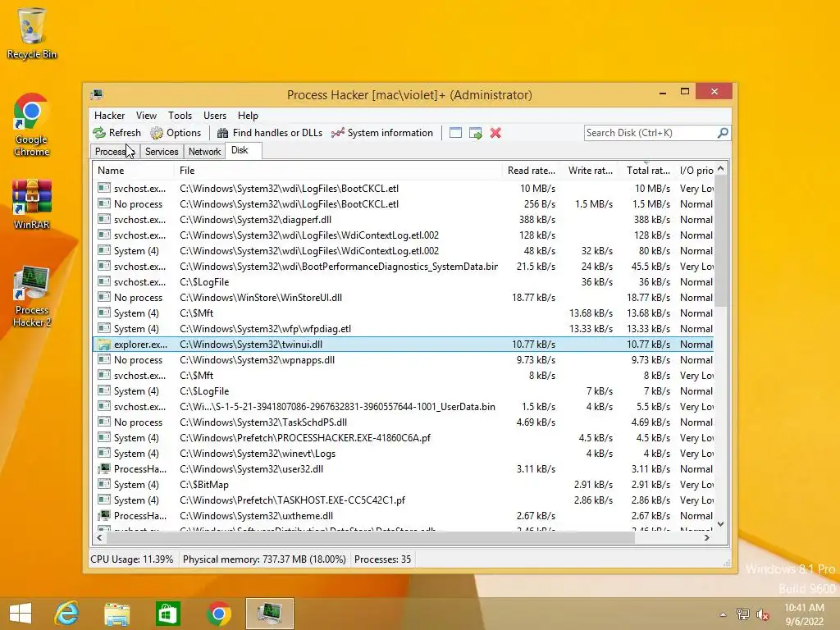
Task: Select the wfpdiag.etl row
Action: 404,329
